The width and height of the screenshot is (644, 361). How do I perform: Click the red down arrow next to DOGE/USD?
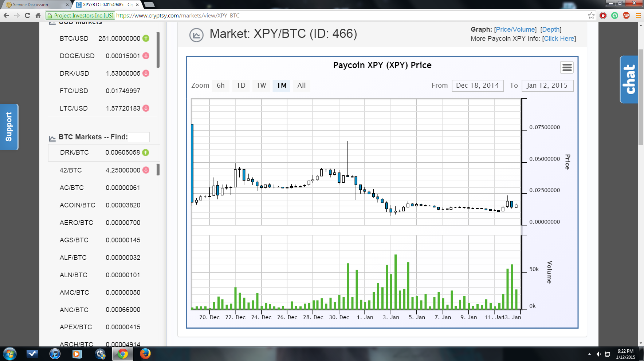click(146, 56)
